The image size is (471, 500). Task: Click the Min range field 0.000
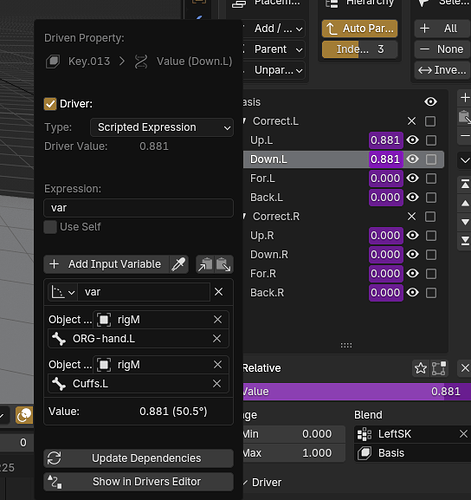[x=294, y=434]
